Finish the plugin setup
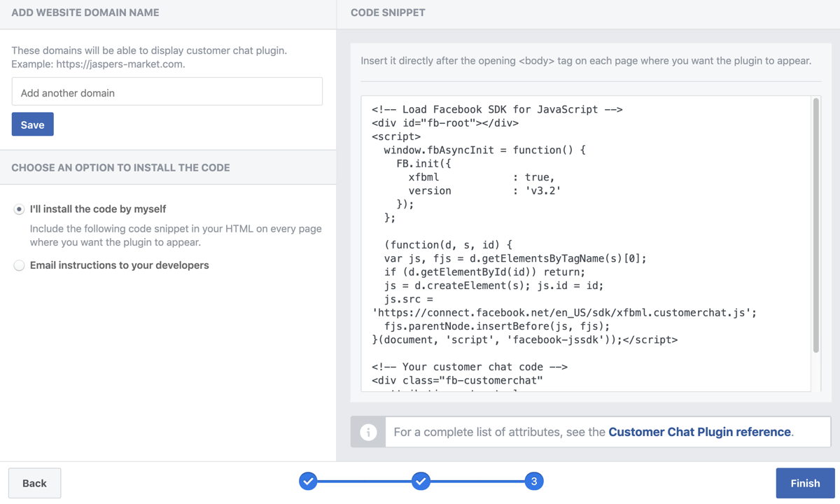The height and width of the screenshot is (504, 840). pos(805,483)
